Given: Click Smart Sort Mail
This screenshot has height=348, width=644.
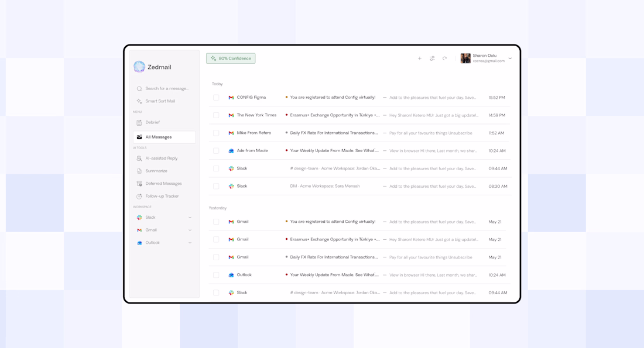Looking at the screenshot, I should point(160,101).
